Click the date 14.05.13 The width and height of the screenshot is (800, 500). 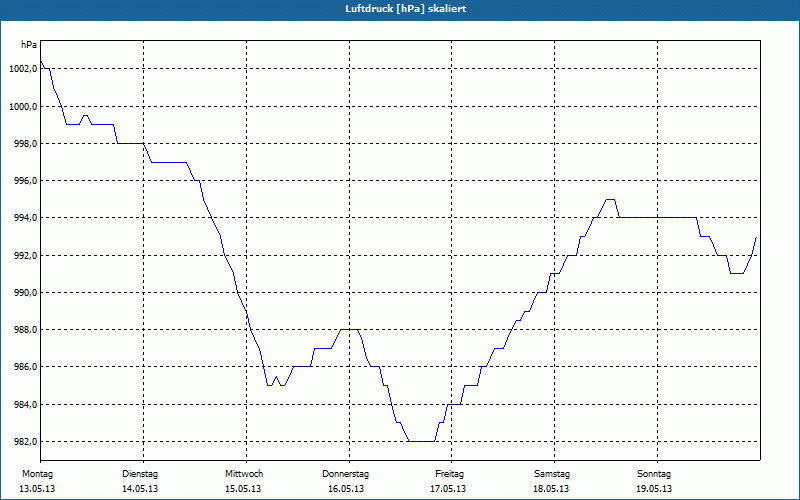pos(140,489)
